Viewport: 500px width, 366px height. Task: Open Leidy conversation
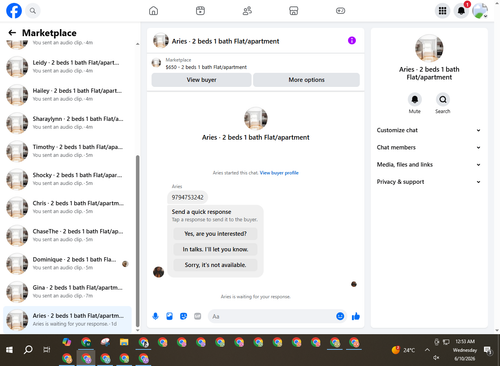[x=67, y=67]
